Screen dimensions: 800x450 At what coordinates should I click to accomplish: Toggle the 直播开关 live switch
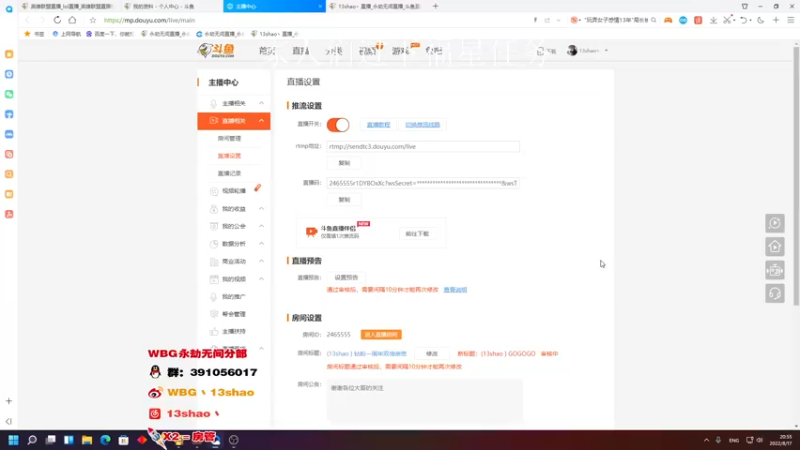(338, 124)
